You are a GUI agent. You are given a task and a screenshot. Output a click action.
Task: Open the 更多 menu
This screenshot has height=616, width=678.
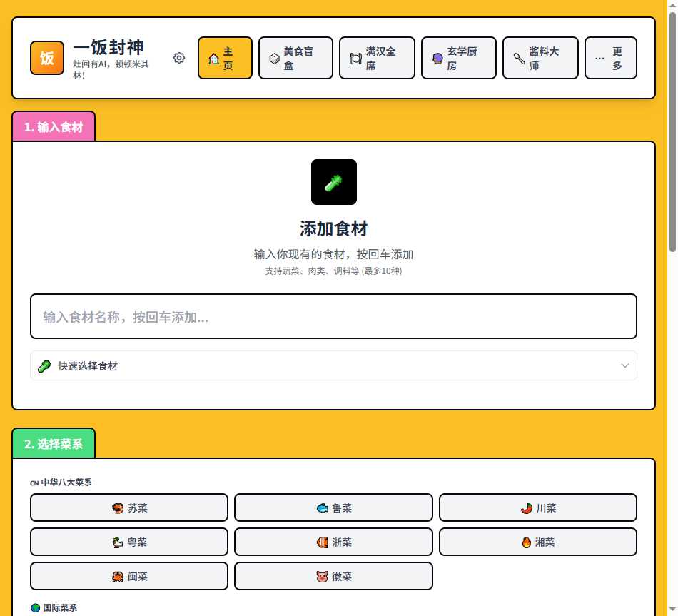tap(610, 58)
